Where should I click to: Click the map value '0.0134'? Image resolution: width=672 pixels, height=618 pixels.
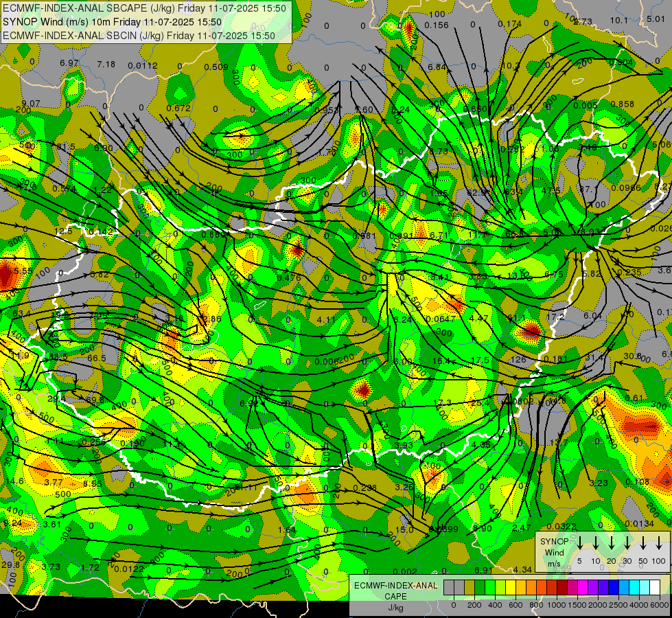pyautogui.click(x=640, y=523)
